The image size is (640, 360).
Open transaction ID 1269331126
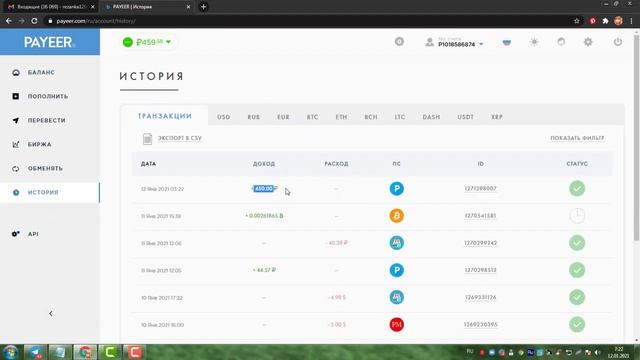[x=480, y=298]
